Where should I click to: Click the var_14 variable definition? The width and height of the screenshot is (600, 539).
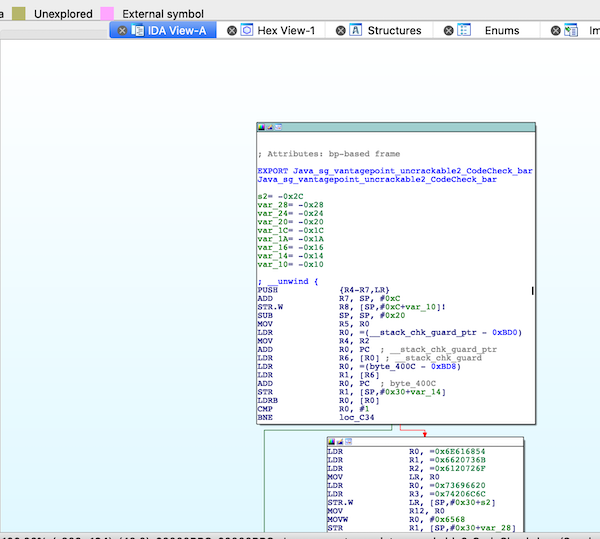[290, 256]
